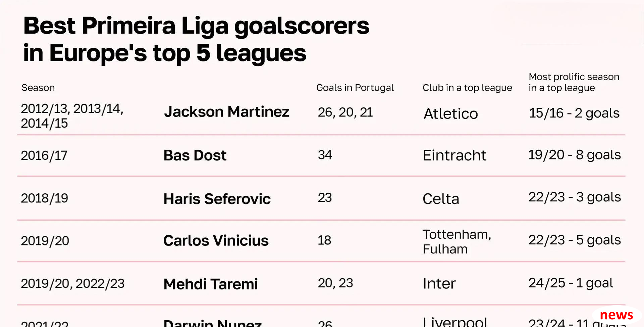Screen dimensions: 644x327
Task: Click the Atletico club cell
Action: pyautogui.click(x=451, y=113)
